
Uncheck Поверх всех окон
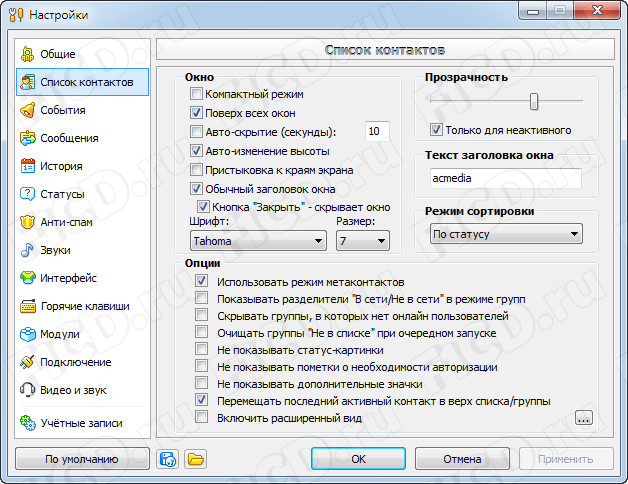(x=196, y=113)
